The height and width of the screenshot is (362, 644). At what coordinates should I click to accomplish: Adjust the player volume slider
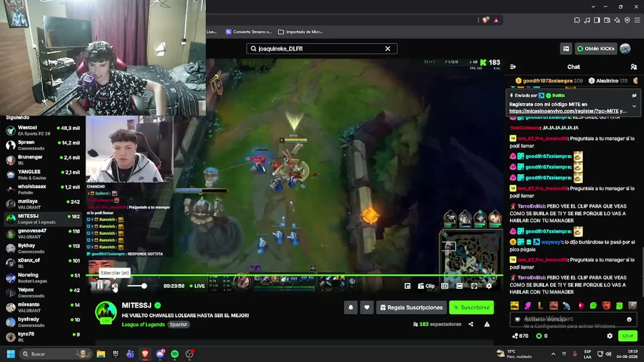pyautogui.click(x=136, y=286)
